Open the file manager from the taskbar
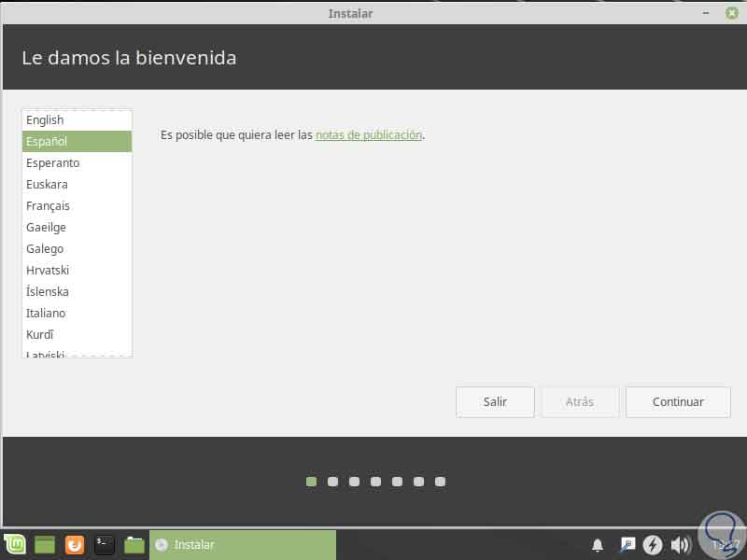 (133, 544)
